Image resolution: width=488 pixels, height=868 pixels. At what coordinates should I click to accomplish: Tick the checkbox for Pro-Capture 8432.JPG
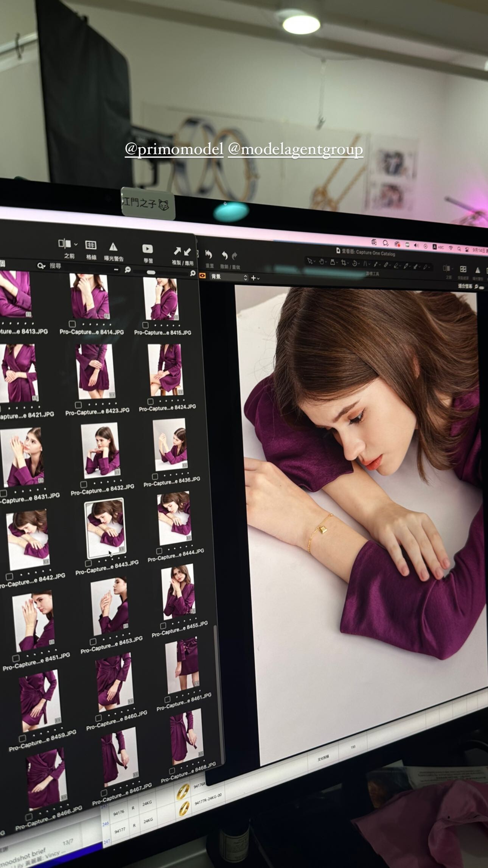tap(84, 484)
